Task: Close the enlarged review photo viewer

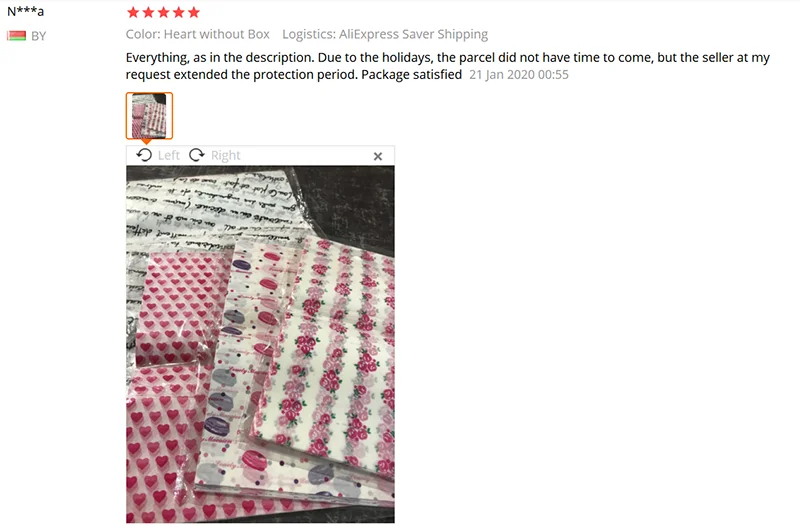Action: (378, 156)
